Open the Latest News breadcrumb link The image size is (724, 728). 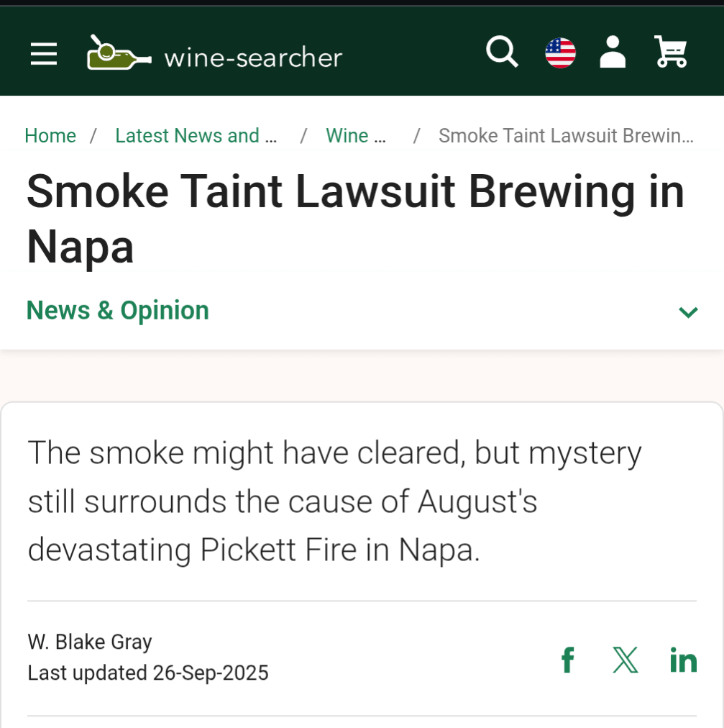[x=196, y=136]
